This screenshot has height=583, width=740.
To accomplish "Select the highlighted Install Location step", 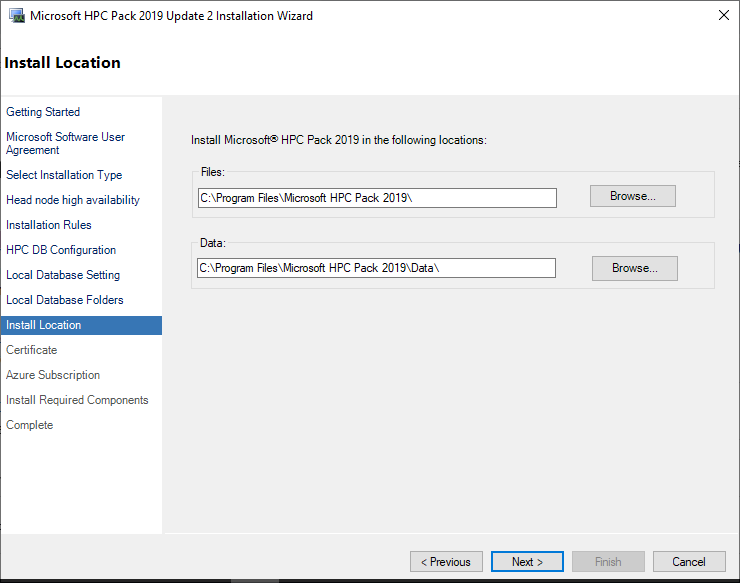I will coord(81,325).
